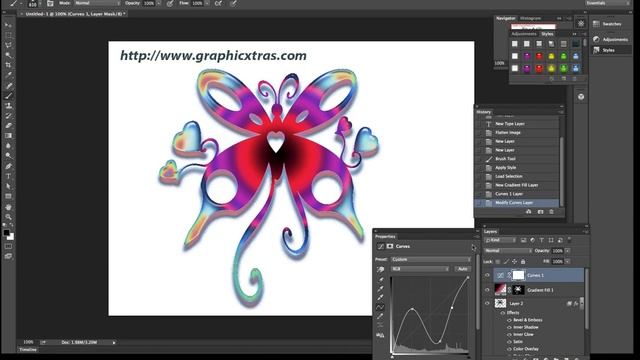Open the Preset dropdown in Curves
640x360 pixels.
(431, 260)
